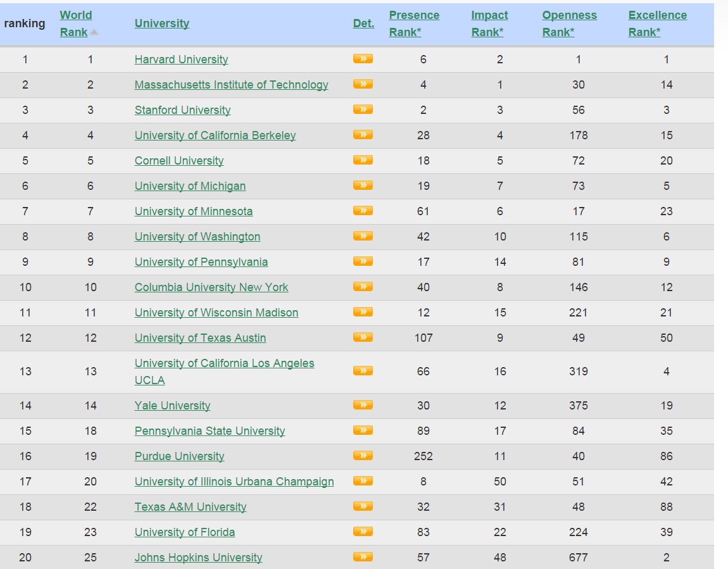728x569 pixels.
Task: Open University of Minnesota link
Action: (194, 211)
